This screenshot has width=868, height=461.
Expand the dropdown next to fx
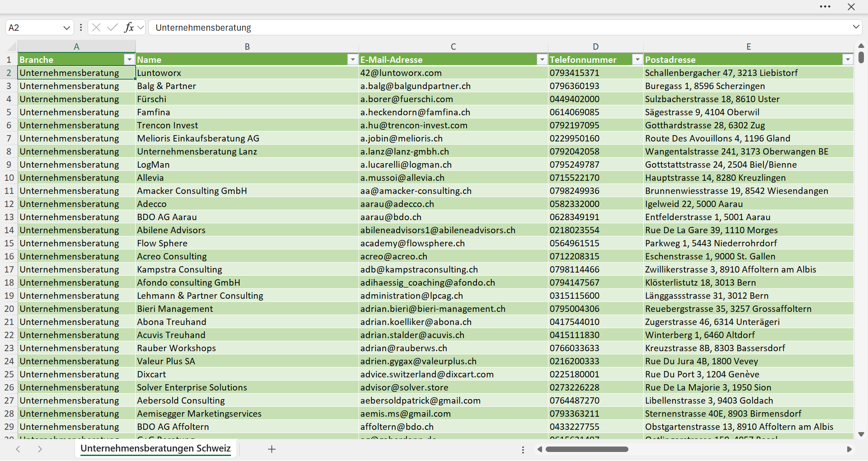141,28
